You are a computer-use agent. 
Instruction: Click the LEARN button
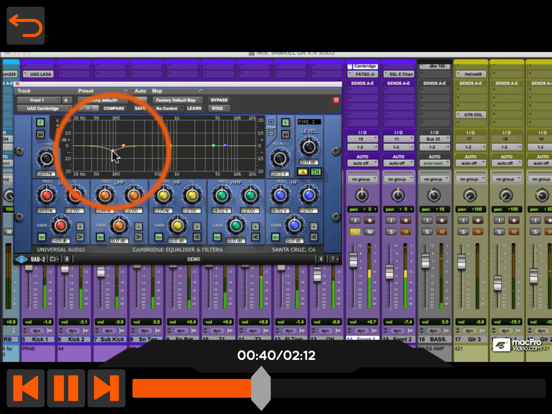[194, 108]
